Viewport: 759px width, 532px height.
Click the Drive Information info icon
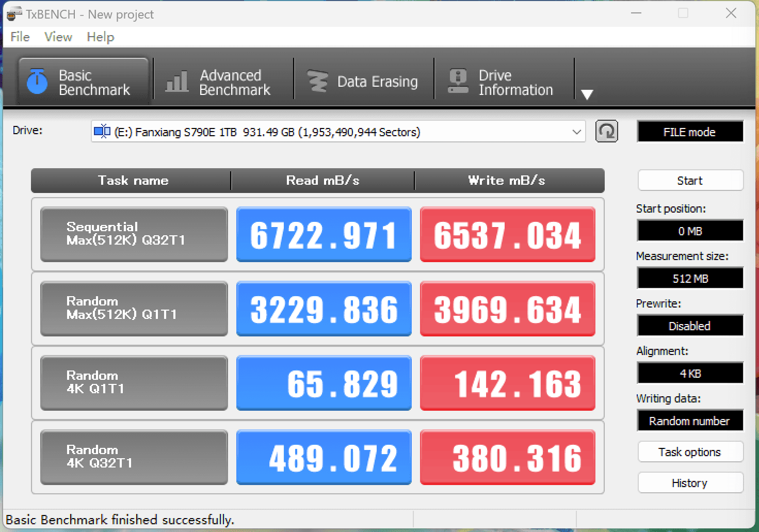457,80
